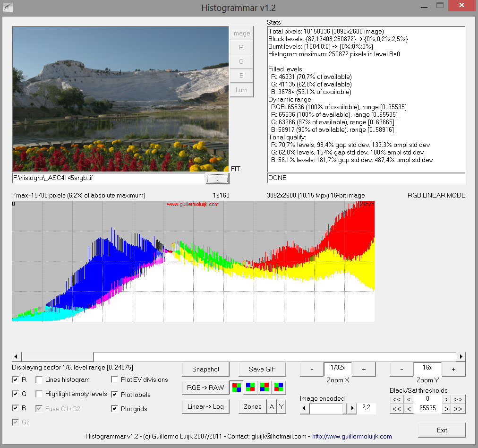Switch preview to Image view
Screen dimensions: 478x448
click(x=241, y=33)
